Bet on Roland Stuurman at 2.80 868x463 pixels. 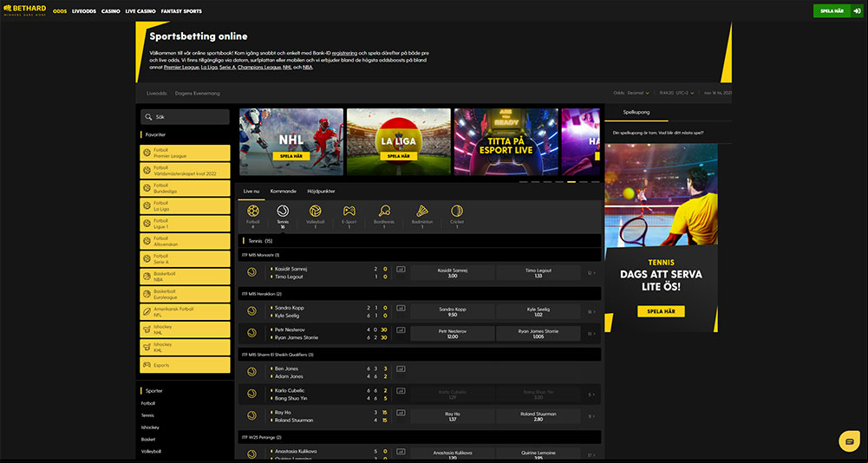click(538, 416)
